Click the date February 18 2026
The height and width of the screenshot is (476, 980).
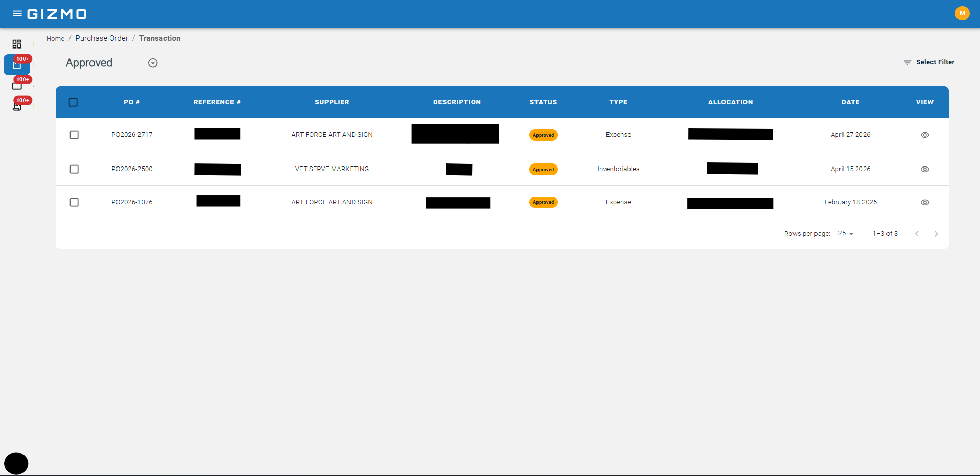850,202
